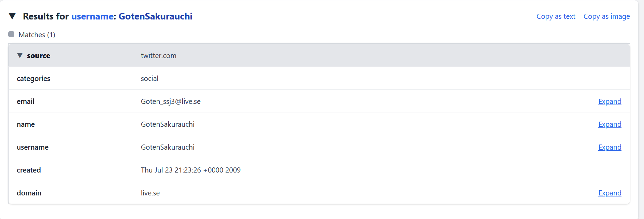Click the Matches (1) label
644x219 pixels.
point(37,35)
